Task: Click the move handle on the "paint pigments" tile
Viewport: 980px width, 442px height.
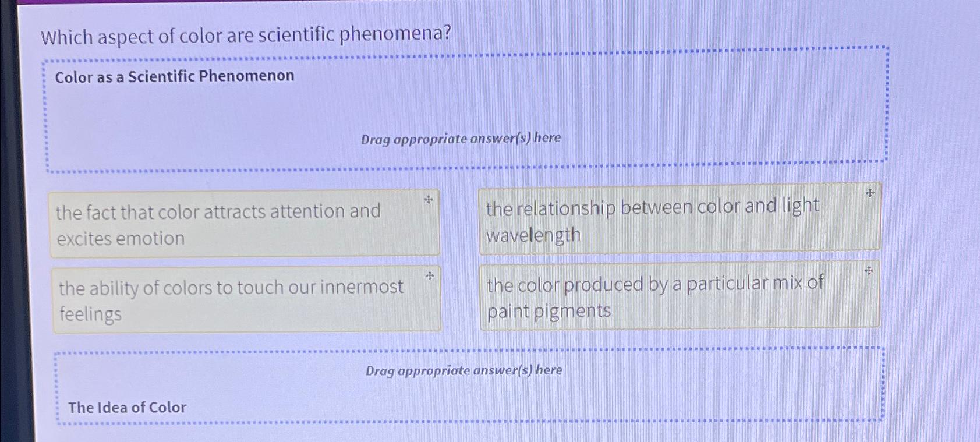Action: 868,270
